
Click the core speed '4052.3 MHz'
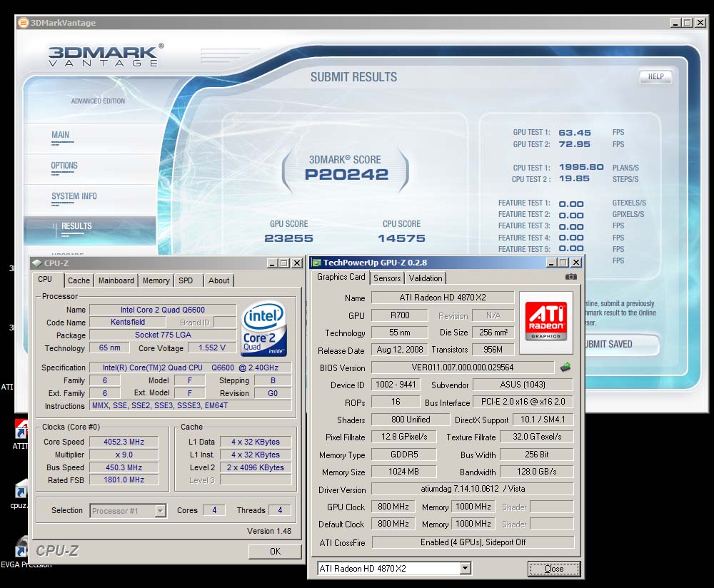[124, 442]
